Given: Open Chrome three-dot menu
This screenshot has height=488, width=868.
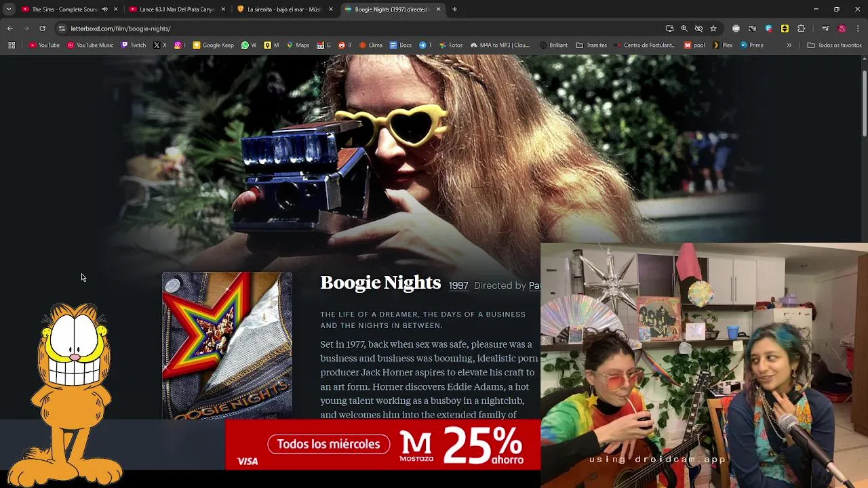Looking at the screenshot, I should tap(858, 28).
